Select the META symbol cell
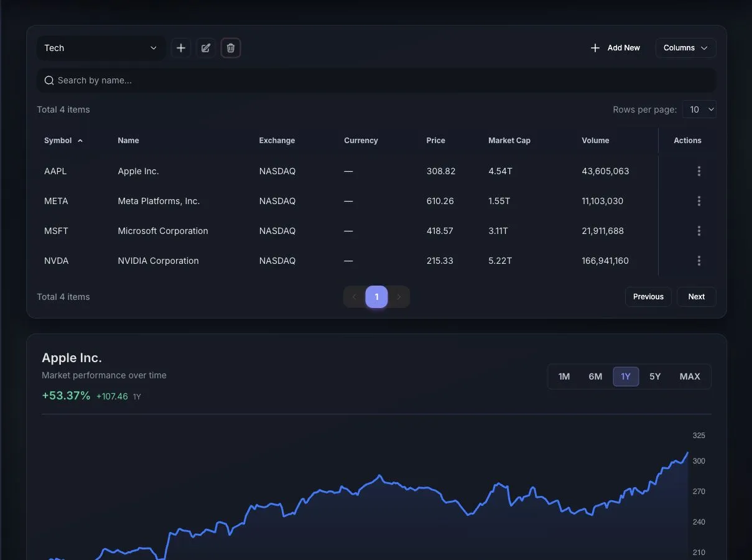 pos(56,201)
